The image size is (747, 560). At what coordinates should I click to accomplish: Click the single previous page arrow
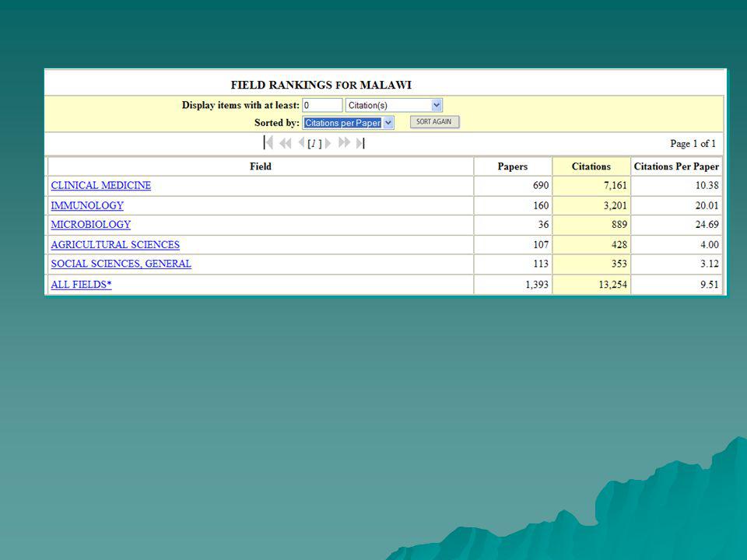(301, 142)
